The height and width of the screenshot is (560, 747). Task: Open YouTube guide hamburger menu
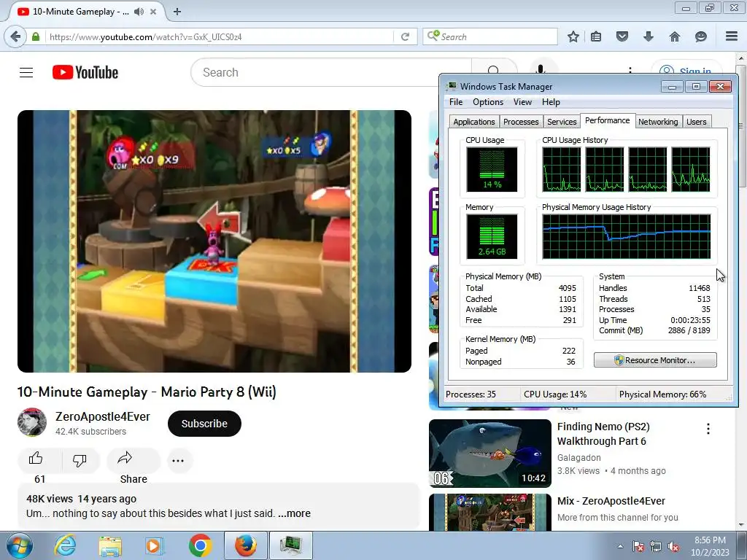point(26,72)
